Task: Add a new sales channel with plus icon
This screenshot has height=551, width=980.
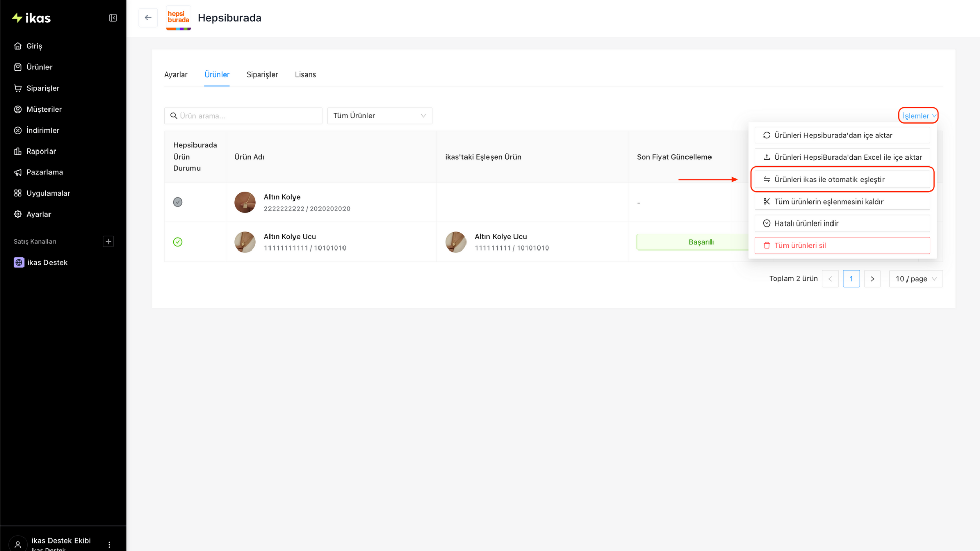Action: (108, 241)
